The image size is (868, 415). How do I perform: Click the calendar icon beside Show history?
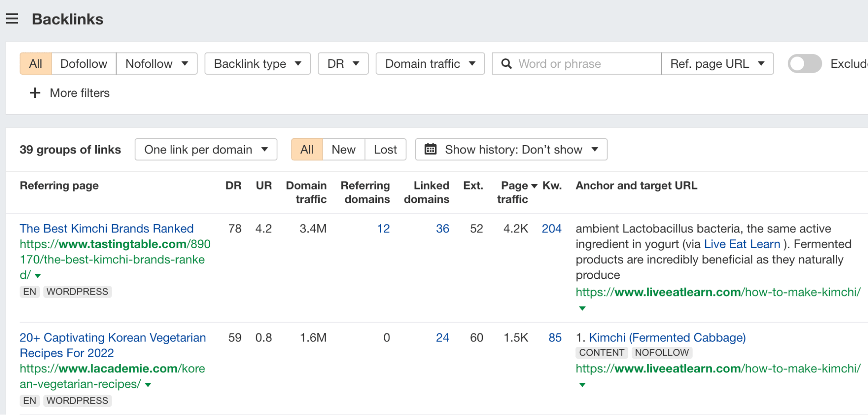click(430, 149)
